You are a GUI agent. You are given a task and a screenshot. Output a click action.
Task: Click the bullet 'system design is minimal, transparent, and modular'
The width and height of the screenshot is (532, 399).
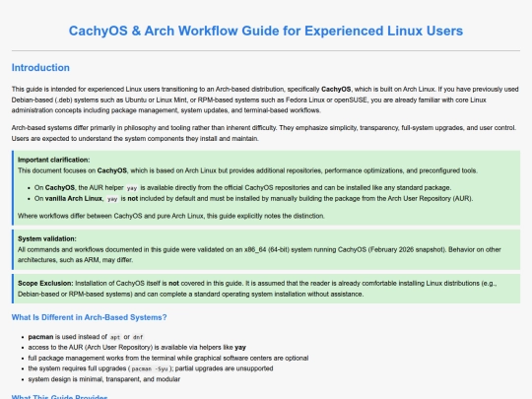[x=104, y=379]
